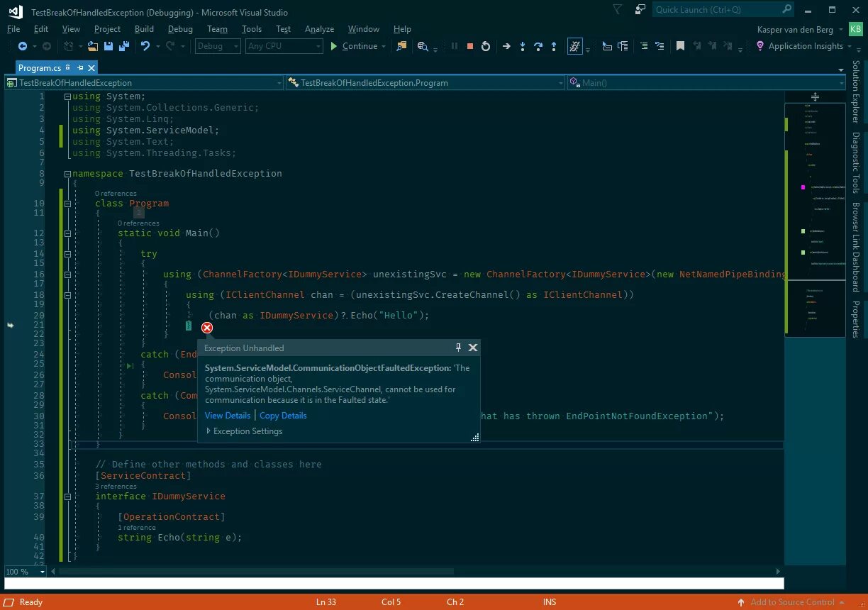Click the Navigate Backward arrow icon
868x610 pixels.
23,46
